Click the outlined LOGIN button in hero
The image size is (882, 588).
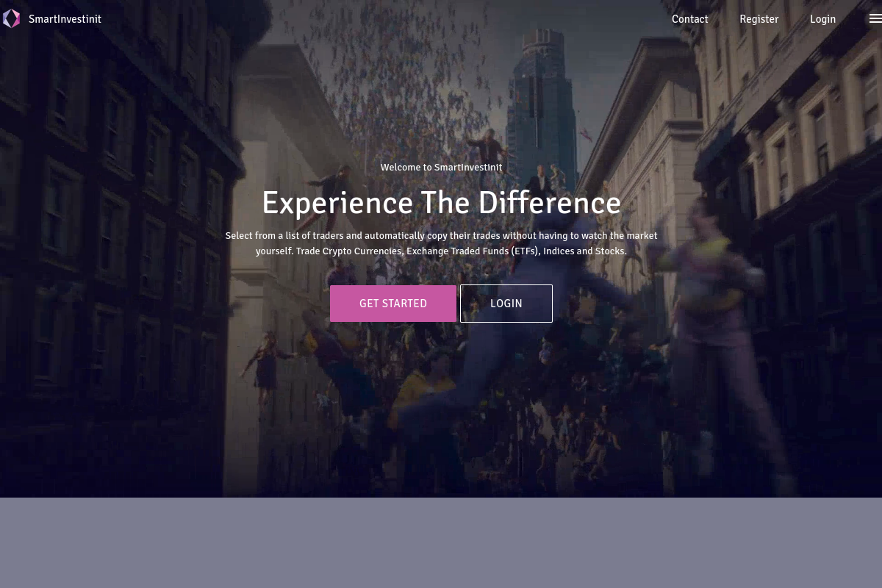(x=506, y=304)
